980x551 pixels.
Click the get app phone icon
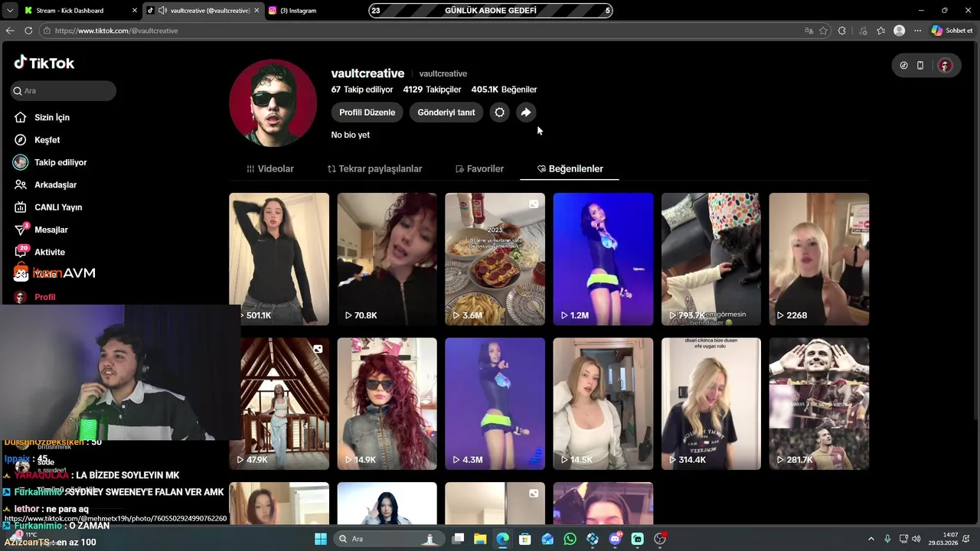tap(920, 66)
